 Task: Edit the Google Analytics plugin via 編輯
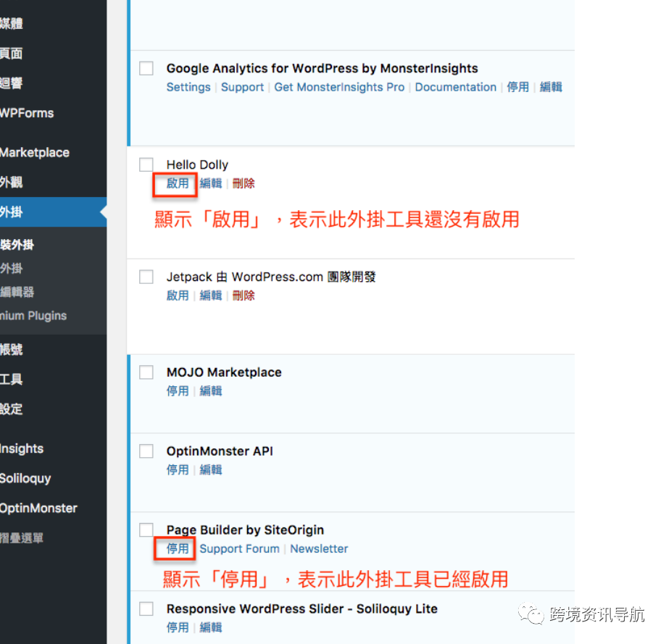pos(551,87)
